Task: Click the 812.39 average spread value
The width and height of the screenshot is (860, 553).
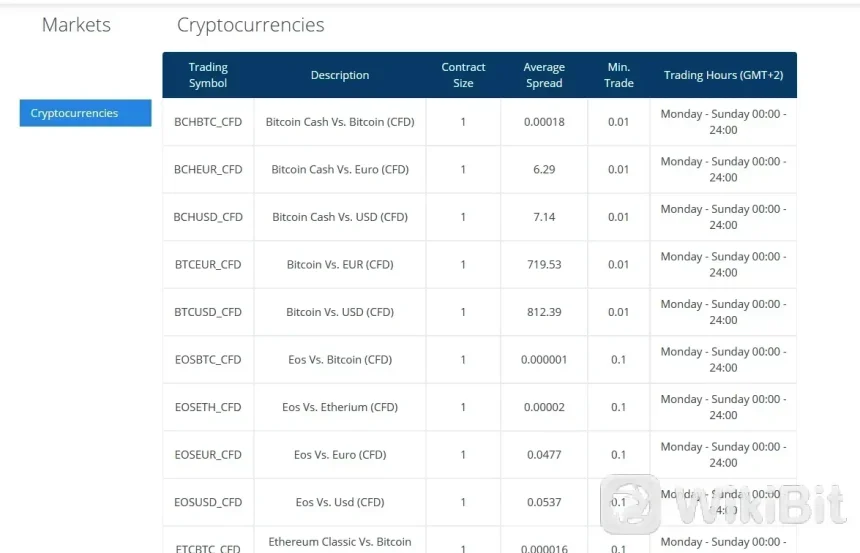Action: pyautogui.click(x=544, y=312)
